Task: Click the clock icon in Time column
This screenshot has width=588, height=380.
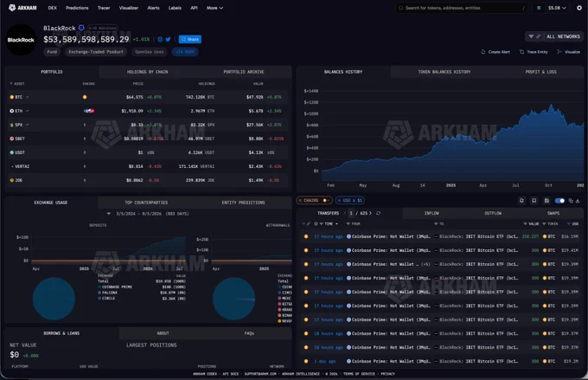Action: click(x=316, y=224)
